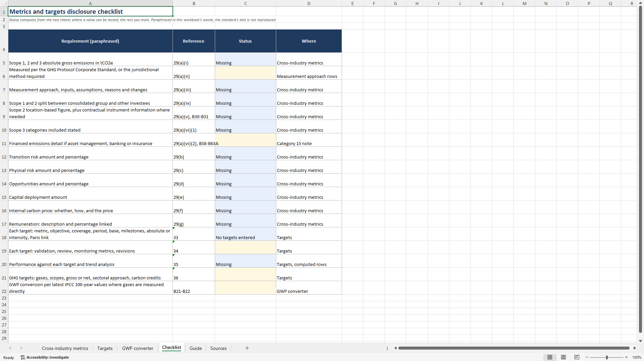Image resolution: width=644 pixels, height=361 pixels.
Task: Click the horizontal scrollbar thumb
Action: pyautogui.click(x=513, y=348)
